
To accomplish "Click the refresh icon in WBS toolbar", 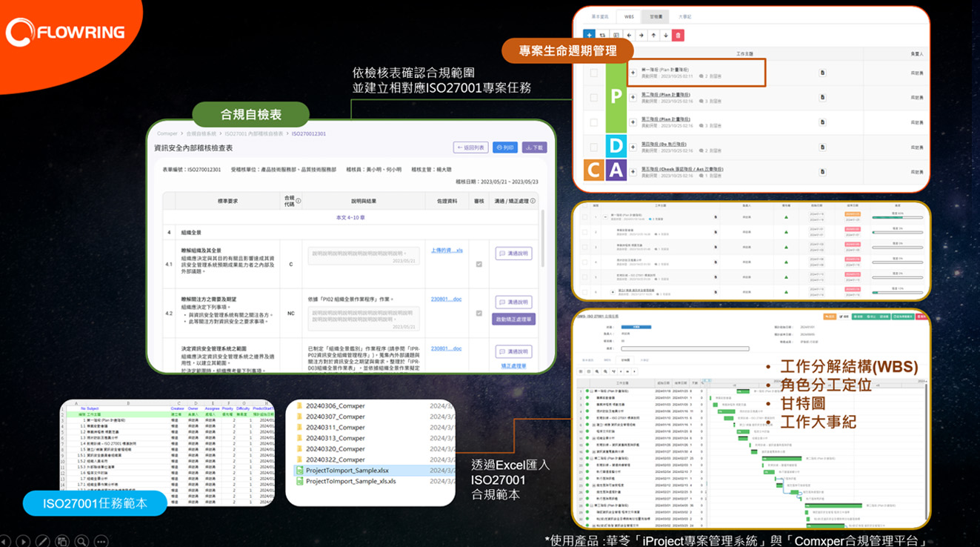I will (x=602, y=35).
